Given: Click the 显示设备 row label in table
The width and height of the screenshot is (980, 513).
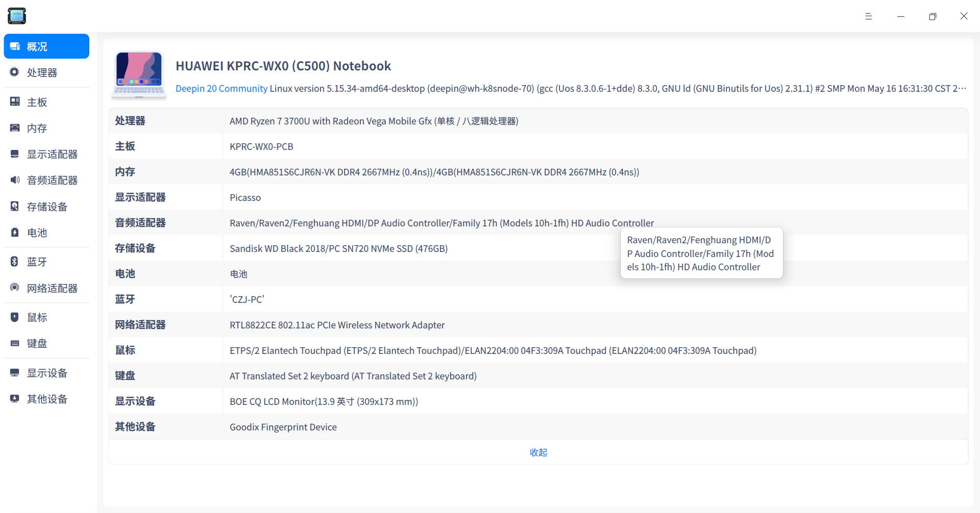Looking at the screenshot, I should point(135,401).
